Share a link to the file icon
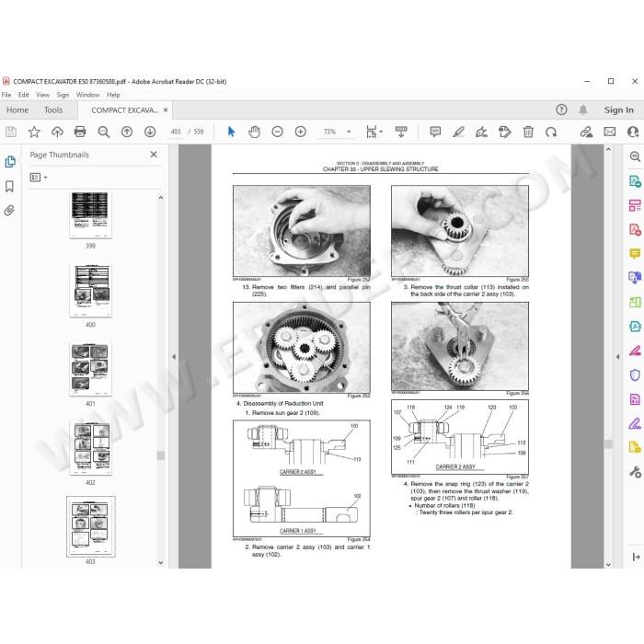This screenshot has height=644, width=644. coord(586,132)
